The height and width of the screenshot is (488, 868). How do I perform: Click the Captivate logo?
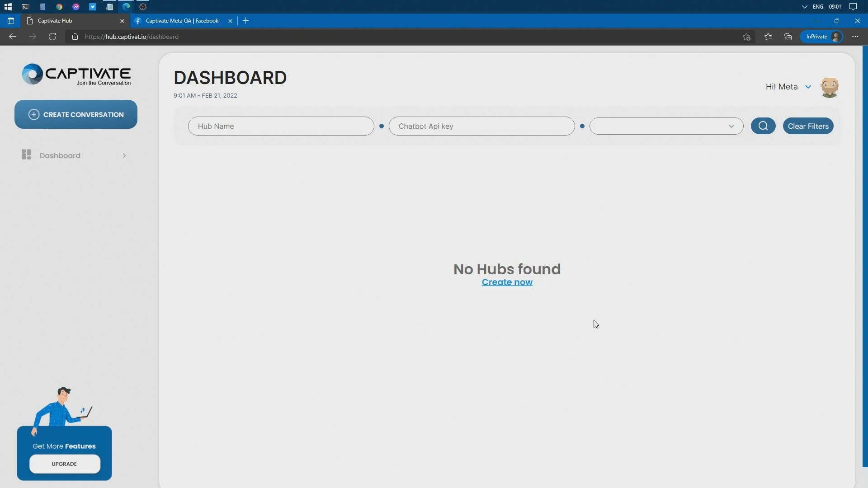coord(76,75)
